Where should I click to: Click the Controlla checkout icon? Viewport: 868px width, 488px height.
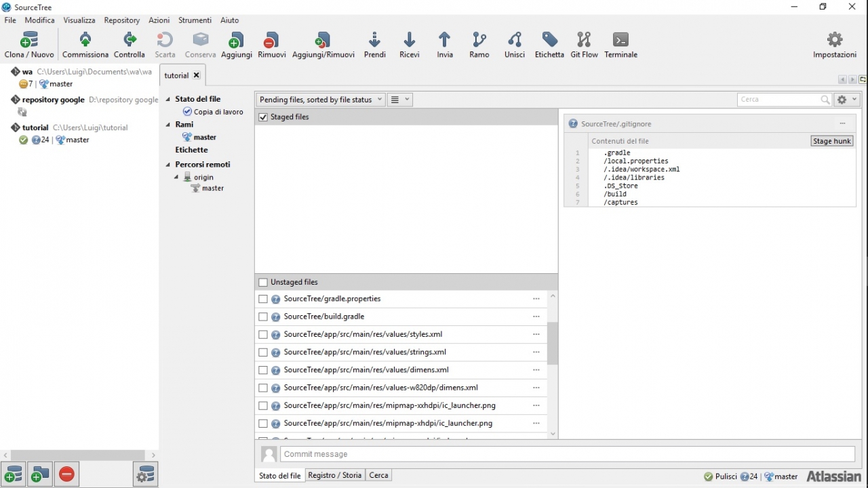(x=130, y=40)
